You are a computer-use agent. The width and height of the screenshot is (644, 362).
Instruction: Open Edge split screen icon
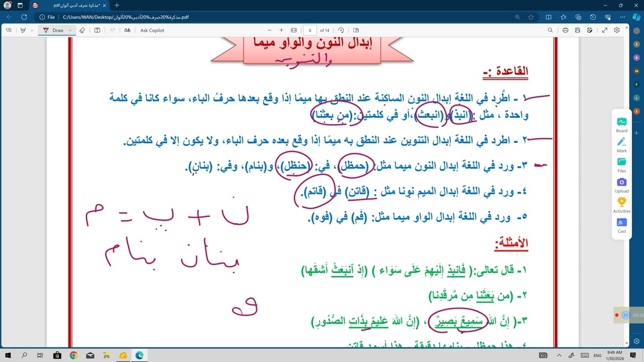(549, 17)
